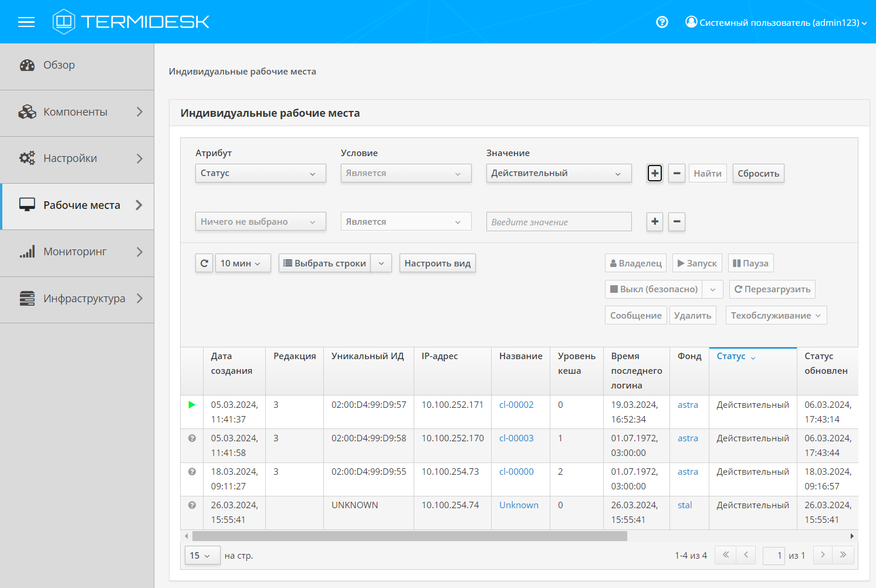Jump to the last page arrow

click(843, 555)
